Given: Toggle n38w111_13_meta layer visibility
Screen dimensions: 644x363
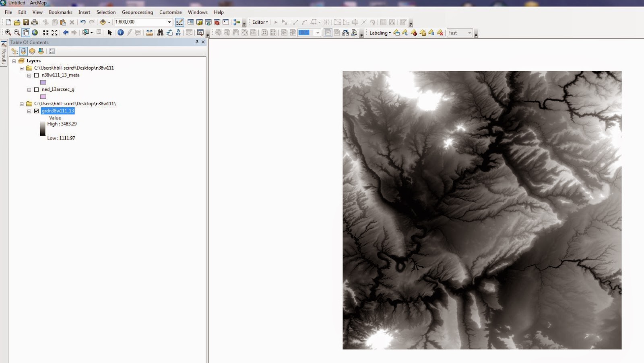Looking at the screenshot, I should tap(37, 75).
